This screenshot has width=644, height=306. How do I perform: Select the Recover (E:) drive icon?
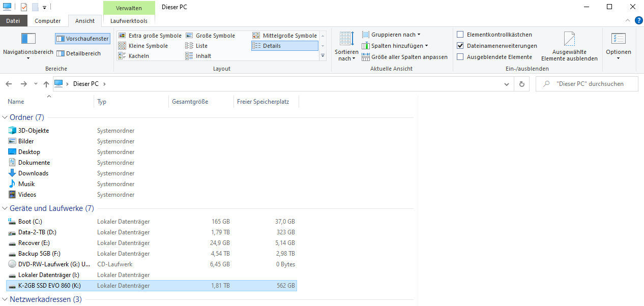[12, 243]
